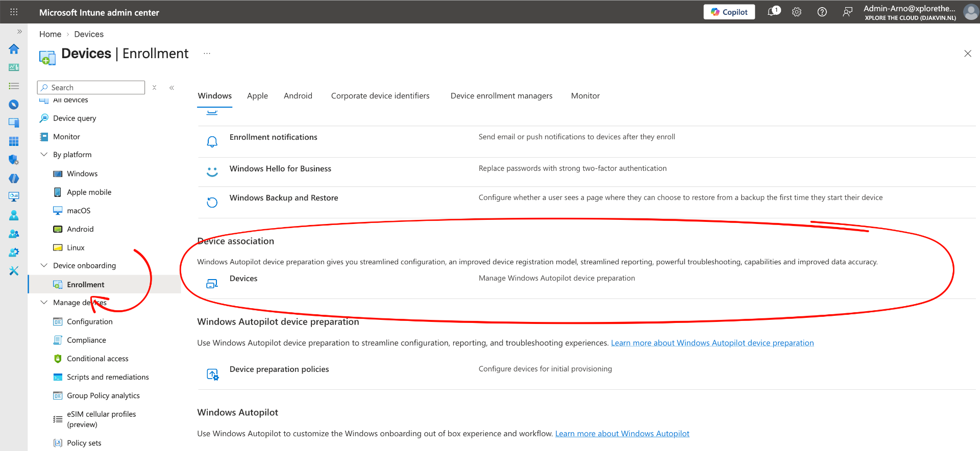
Task: Open the settings gear icon
Action: (x=797, y=12)
